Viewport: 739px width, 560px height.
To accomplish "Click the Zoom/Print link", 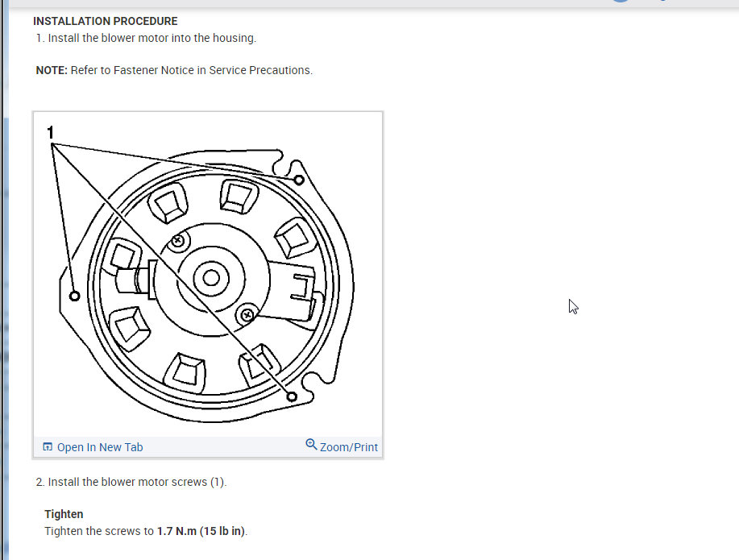I will (x=349, y=447).
